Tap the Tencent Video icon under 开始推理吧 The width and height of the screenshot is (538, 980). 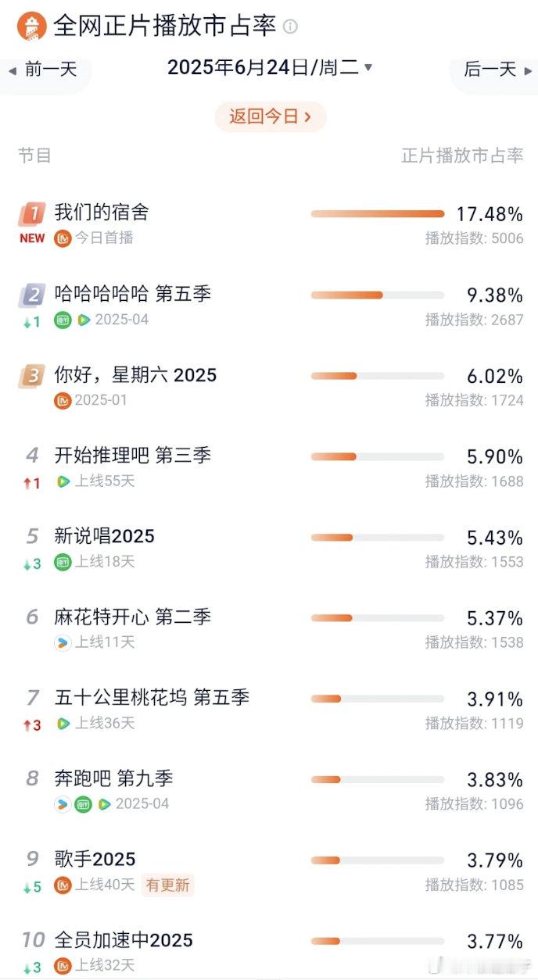pyautogui.click(x=63, y=481)
